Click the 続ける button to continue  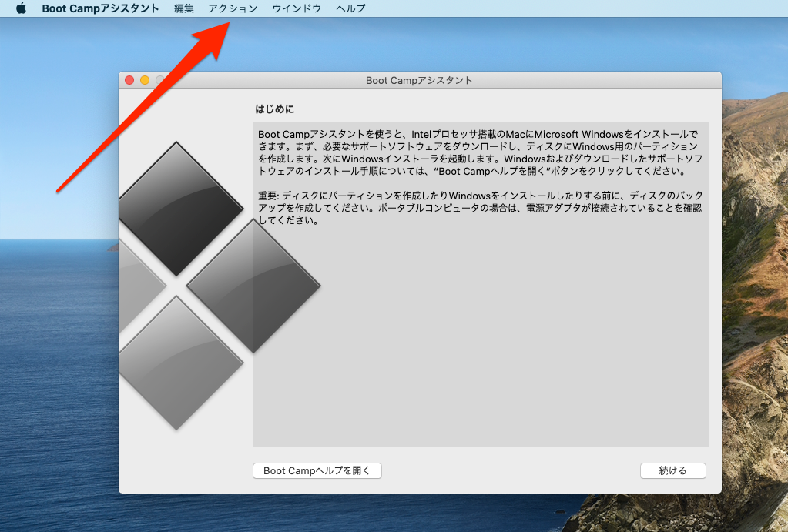(x=673, y=470)
